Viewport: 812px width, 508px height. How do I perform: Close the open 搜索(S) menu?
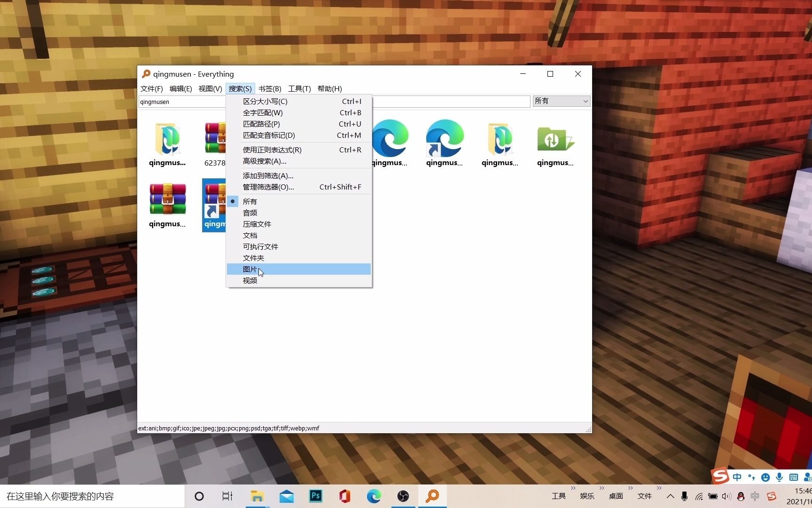[x=240, y=88]
